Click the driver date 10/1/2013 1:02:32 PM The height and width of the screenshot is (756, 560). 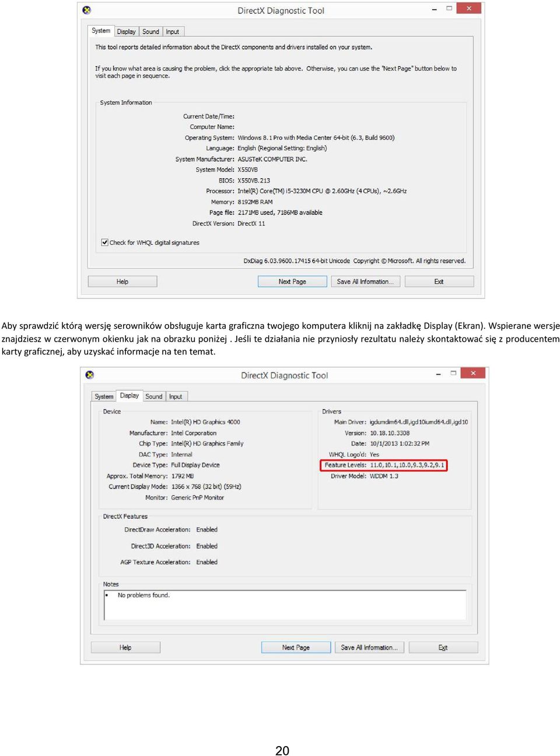pos(400,444)
